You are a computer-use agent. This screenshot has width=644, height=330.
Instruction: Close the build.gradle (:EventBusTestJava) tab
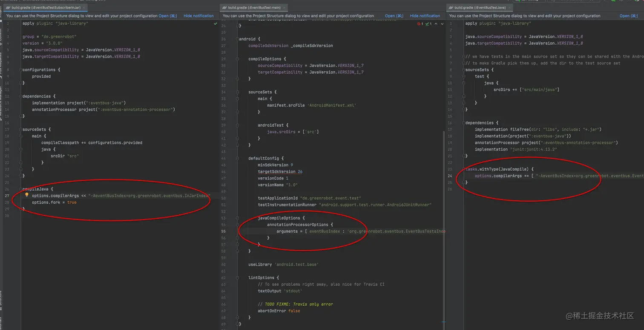pyautogui.click(x=510, y=8)
